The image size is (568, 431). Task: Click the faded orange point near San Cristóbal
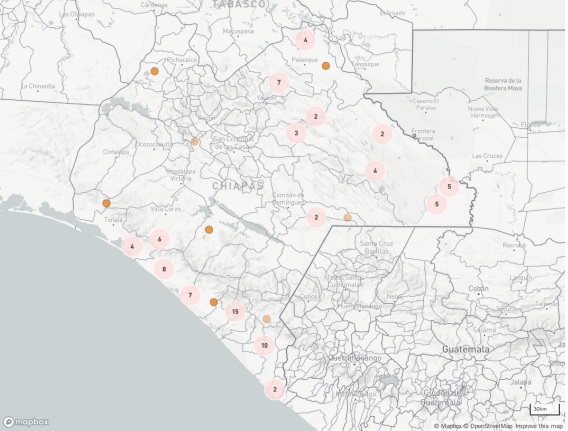(x=195, y=141)
